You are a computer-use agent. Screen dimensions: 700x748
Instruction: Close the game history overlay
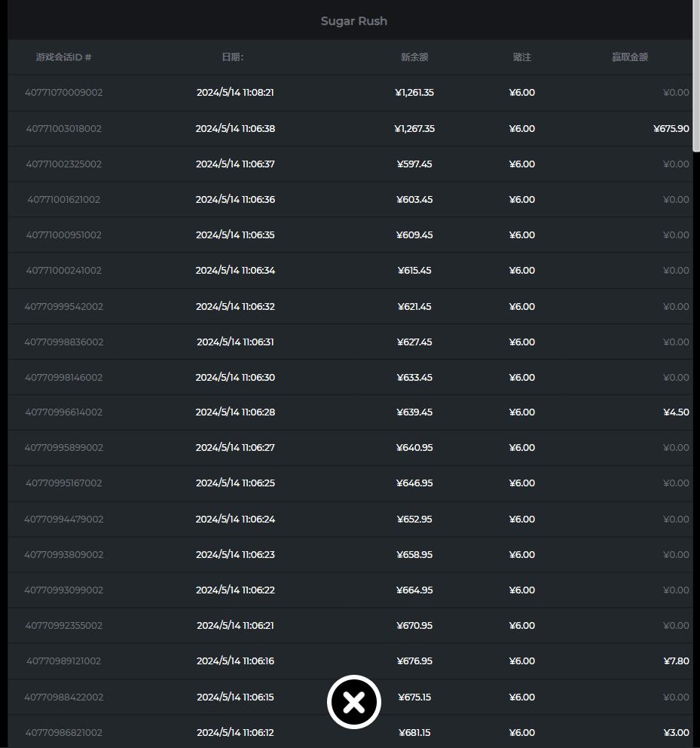pyautogui.click(x=354, y=702)
